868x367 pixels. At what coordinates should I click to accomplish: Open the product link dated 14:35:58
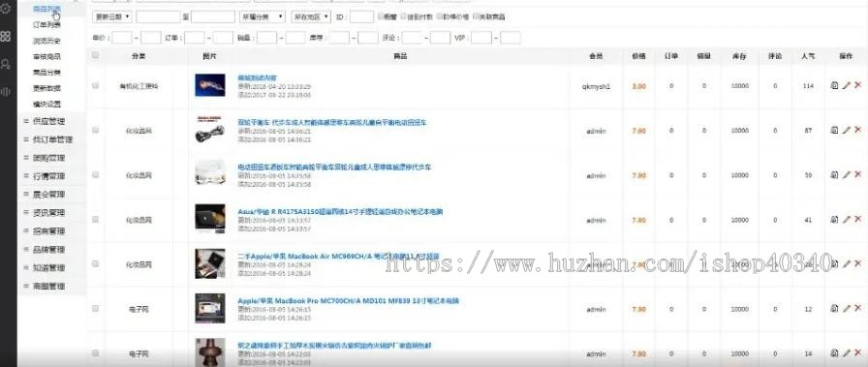pyautogui.click(x=334, y=167)
